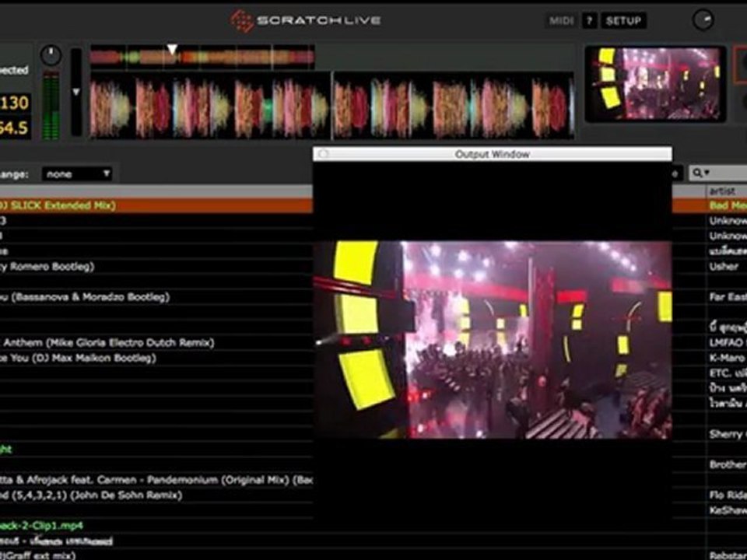Click the video preview thumbnail
Image resolution: width=747 pixels, height=560 pixels.
(654, 83)
